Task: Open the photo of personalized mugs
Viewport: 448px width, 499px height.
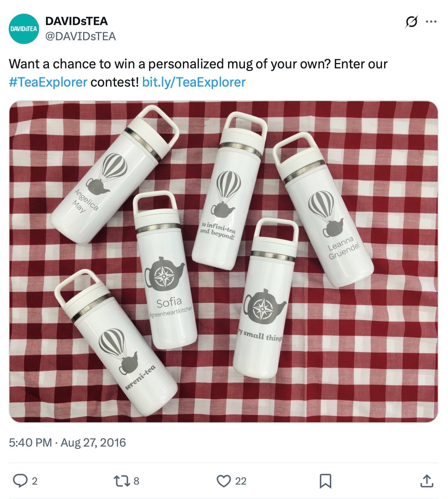Action: pos(224,264)
